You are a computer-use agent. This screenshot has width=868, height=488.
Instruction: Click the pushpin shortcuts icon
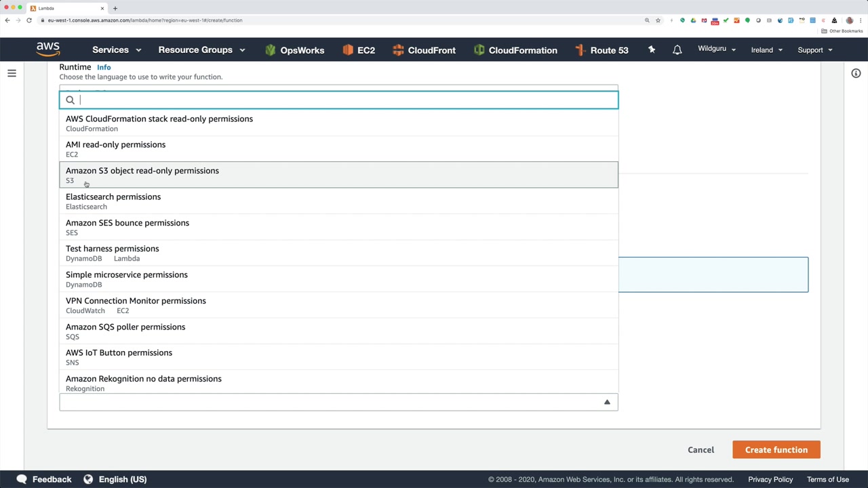[x=652, y=49]
